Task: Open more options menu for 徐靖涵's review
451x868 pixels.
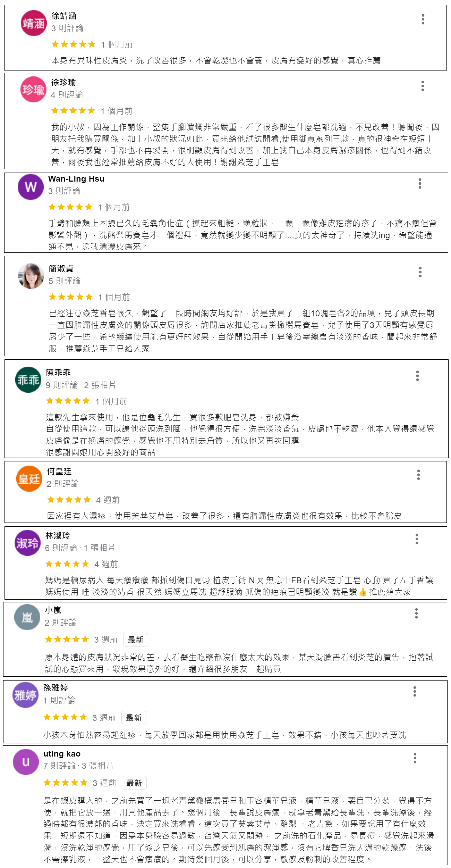Action: (423, 19)
